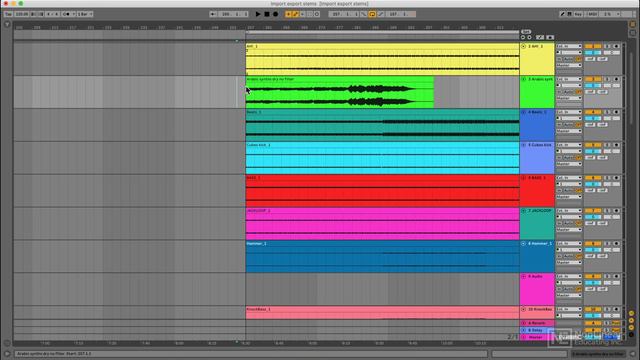The width and height of the screenshot is (640, 360).
Task: Switch to Session view selector
Action: click(632, 33)
